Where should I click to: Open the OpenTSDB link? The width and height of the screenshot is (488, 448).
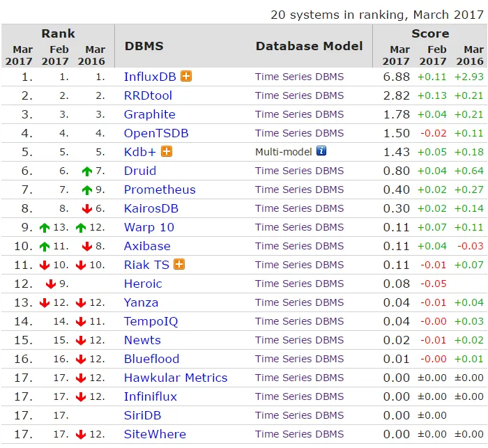tap(156, 133)
